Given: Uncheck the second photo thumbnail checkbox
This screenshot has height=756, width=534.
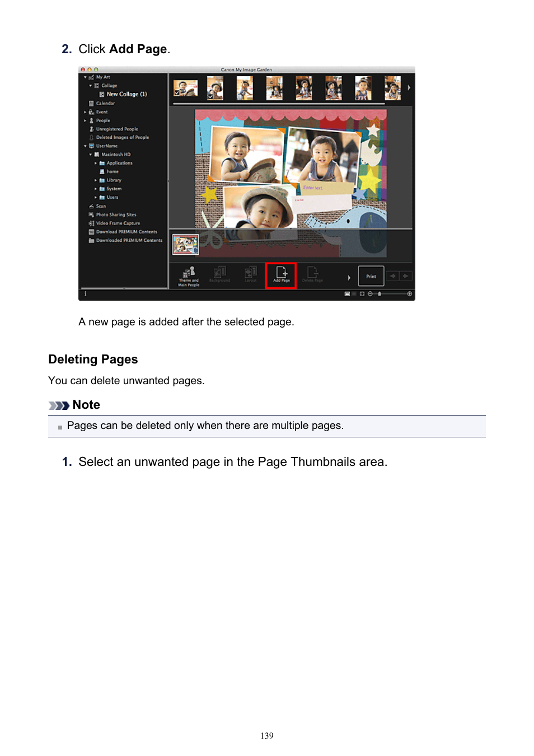Looking at the screenshot, I should pyautogui.click(x=210, y=96).
